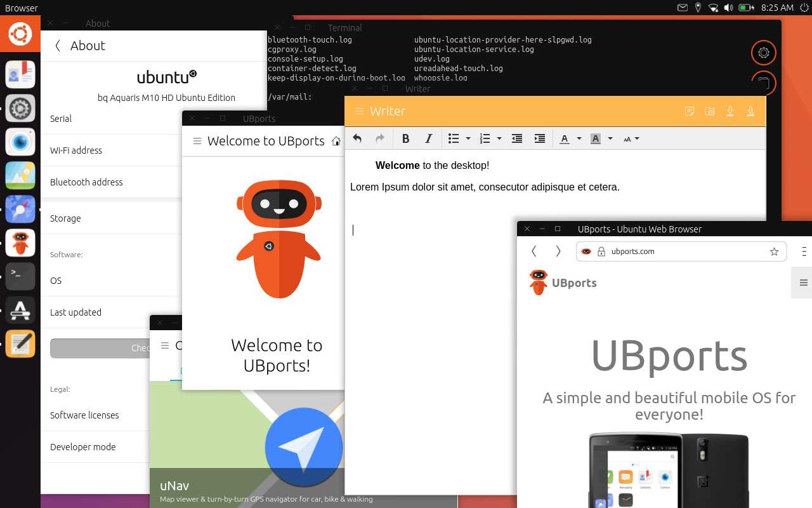Toggle italic formatting in Writer
Image resolution: width=812 pixels, height=508 pixels.
coord(428,138)
